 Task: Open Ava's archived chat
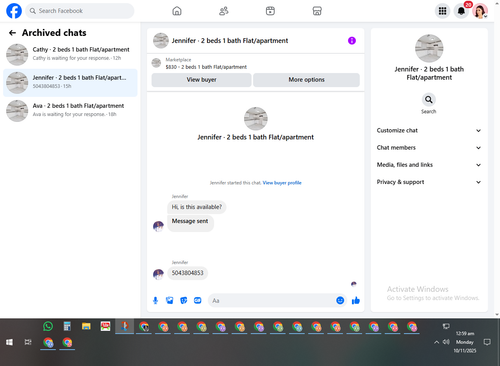pyautogui.click(x=70, y=110)
